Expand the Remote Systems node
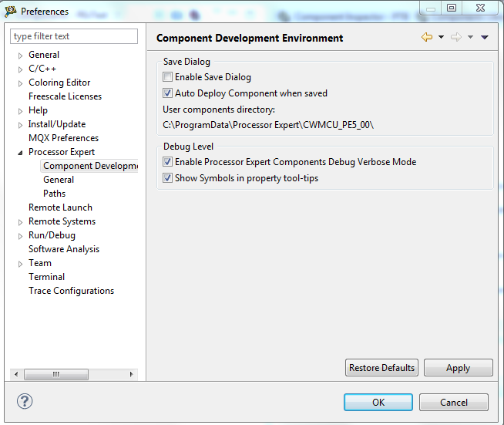The image size is (504, 425). 20,222
